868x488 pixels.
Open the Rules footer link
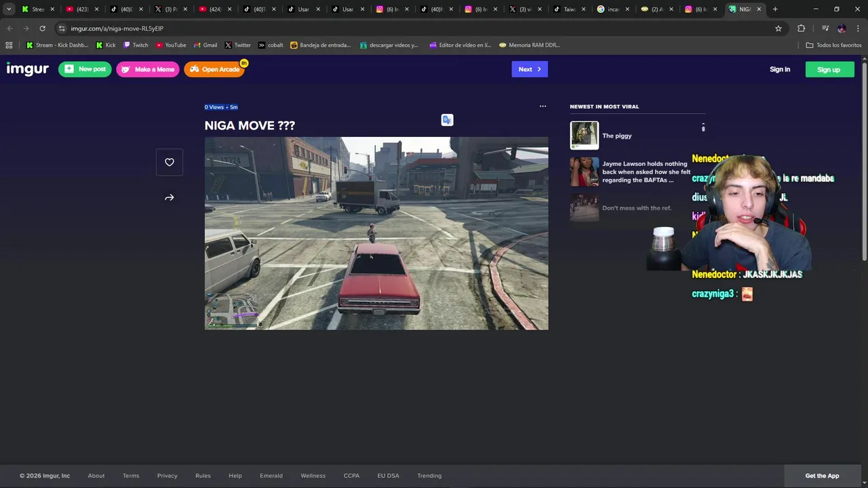[203, 476]
